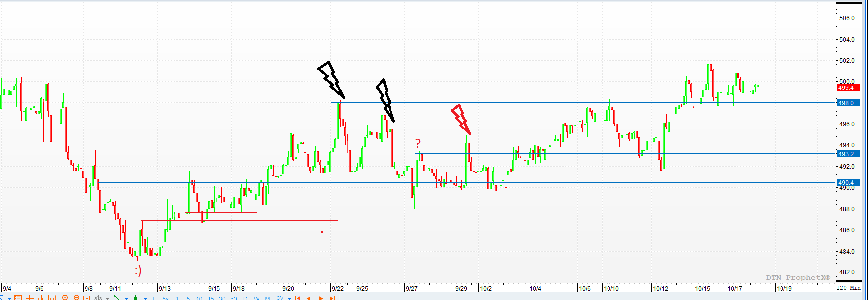Switch to Weekly interval W
The image size is (868, 300).
(x=257, y=298)
